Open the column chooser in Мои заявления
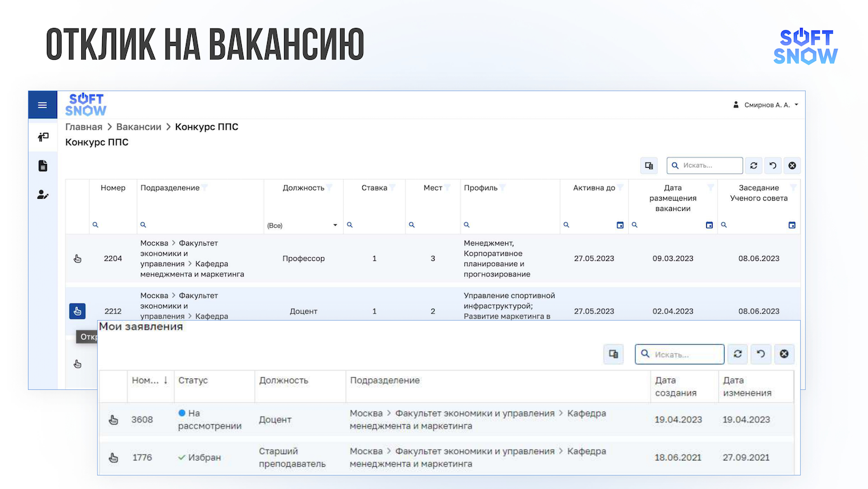 614,354
